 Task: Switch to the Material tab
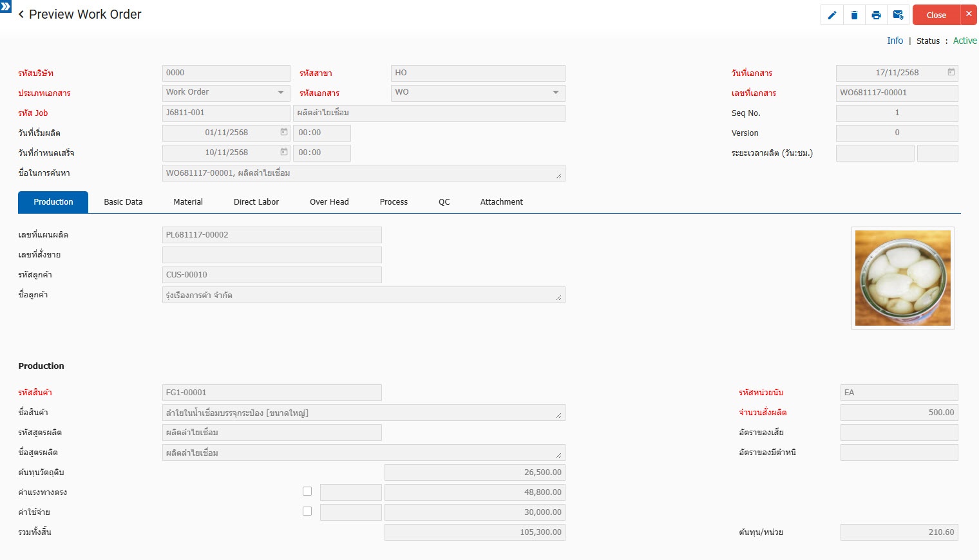[188, 202]
